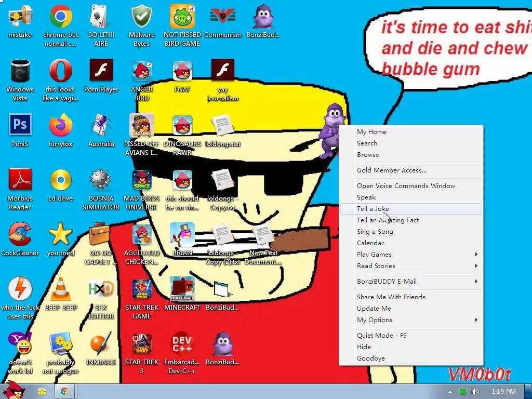Screen dimensions: 532x399
Task: Open the BEEP BEEP VLC cone icon
Action: (60, 289)
